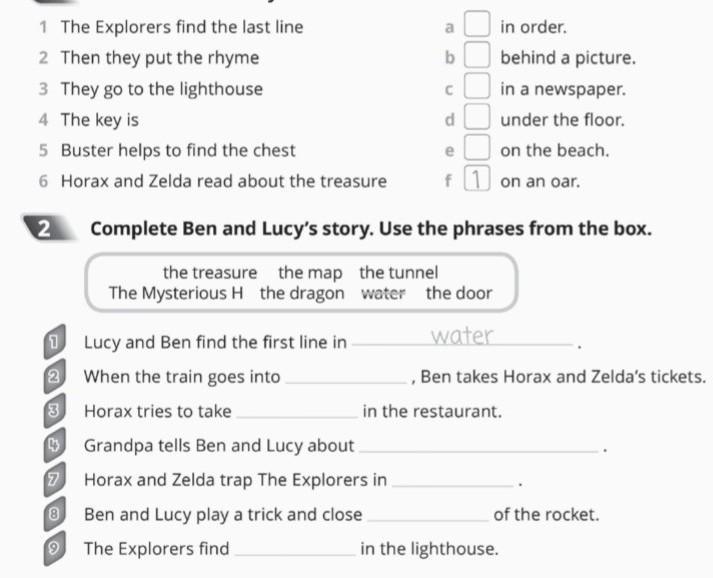
Task: Select the box beside 'behind a picture'
Action: click(x=480, y=58)
